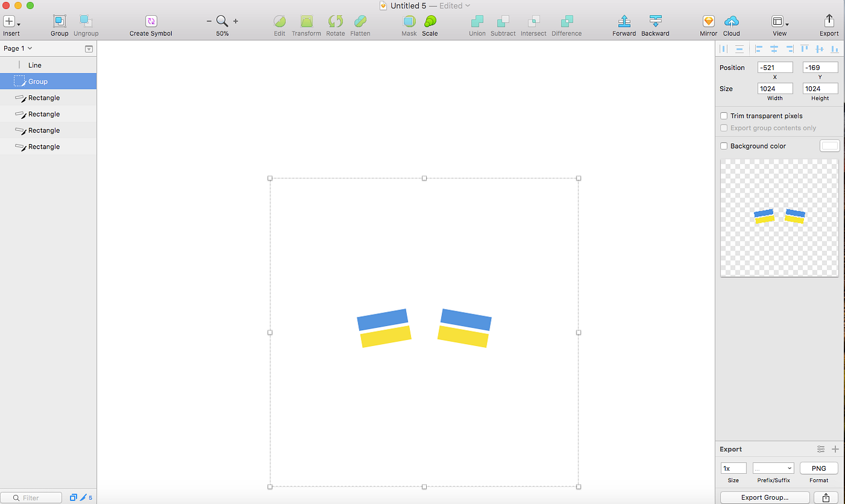Click the Export Group button
Image resolution: width=845 pixels, height=504 pixels.
click(x=765, y=497)
